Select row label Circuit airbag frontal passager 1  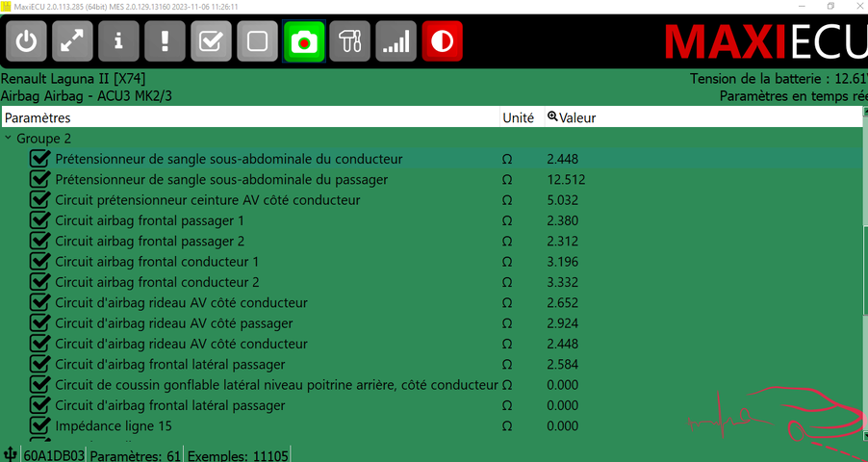[x=149, y=220]
